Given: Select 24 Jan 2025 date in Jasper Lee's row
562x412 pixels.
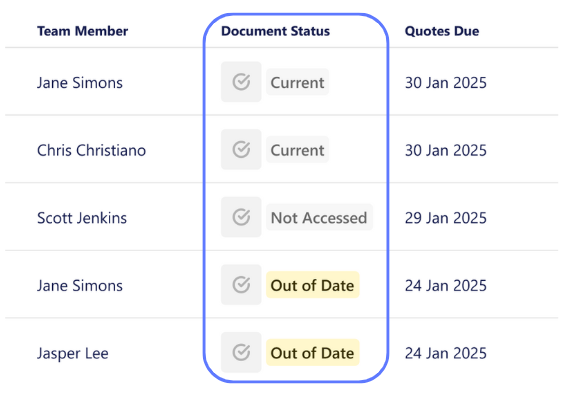Looking at the screenshot, I should (x=446, y=353).
